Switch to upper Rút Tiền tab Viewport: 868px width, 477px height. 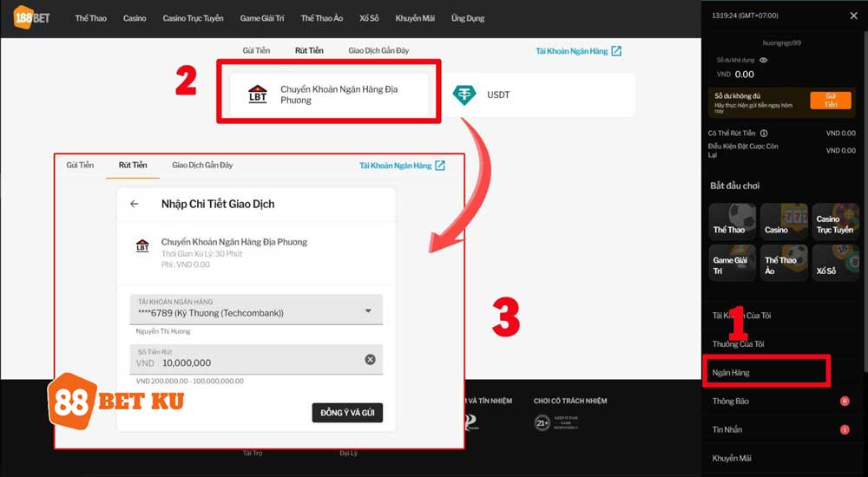pos(309,50)
